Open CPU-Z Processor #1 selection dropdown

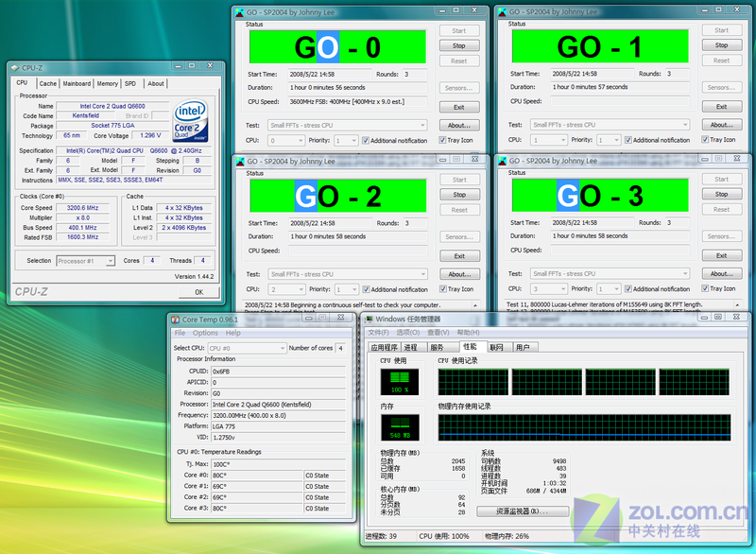coord(85,261)
